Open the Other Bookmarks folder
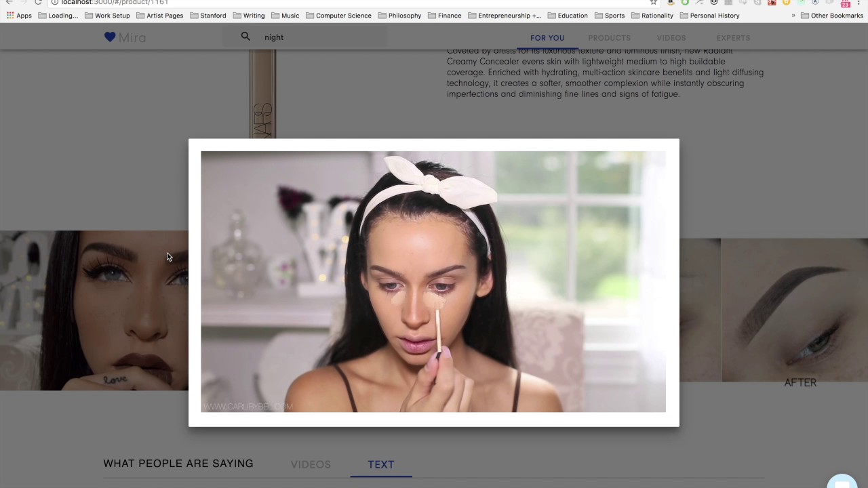This screenshot has width=868, height=488. pos(832,16)
